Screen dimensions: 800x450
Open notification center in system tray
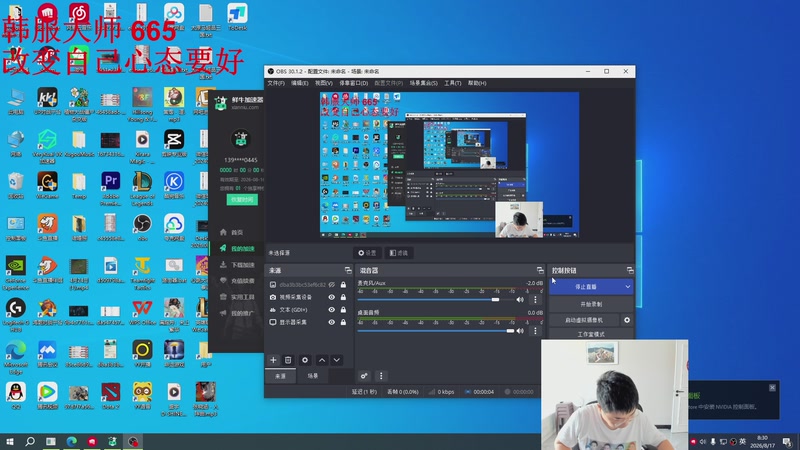(x=787, y=441)
